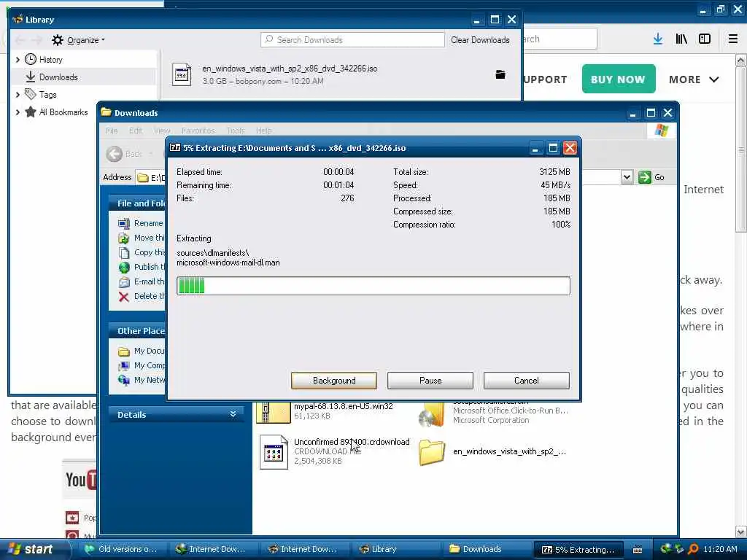Viewport: 747px width, 560px height.
Task: Click keyboard icon in taskbar
Action: 638,550
